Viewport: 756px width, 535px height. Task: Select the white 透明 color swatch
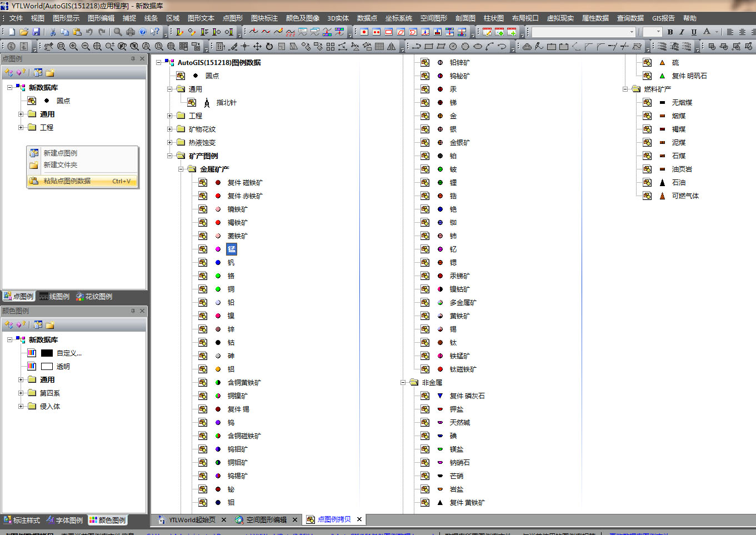click(x=47, y=367)
